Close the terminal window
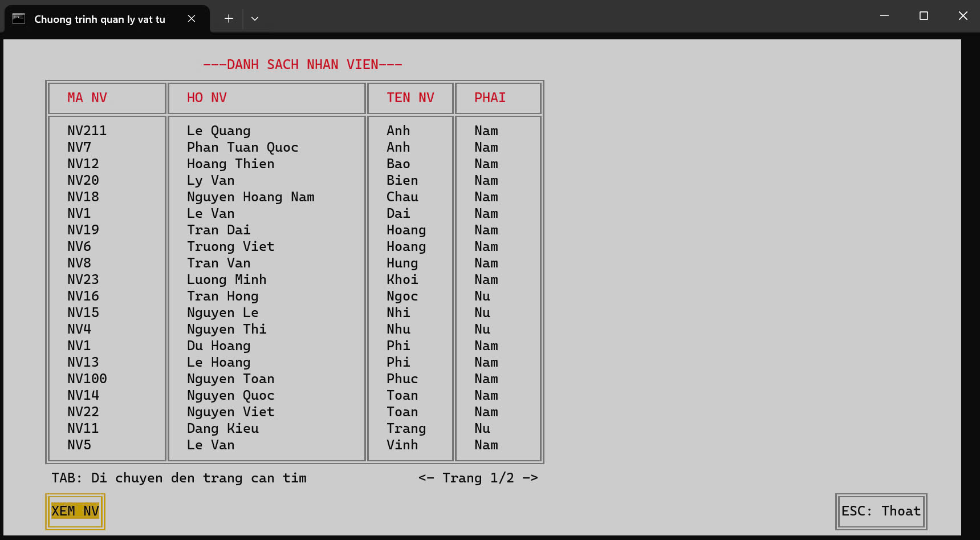This screenshot has width=980, height=540. [x=963, y=16]
